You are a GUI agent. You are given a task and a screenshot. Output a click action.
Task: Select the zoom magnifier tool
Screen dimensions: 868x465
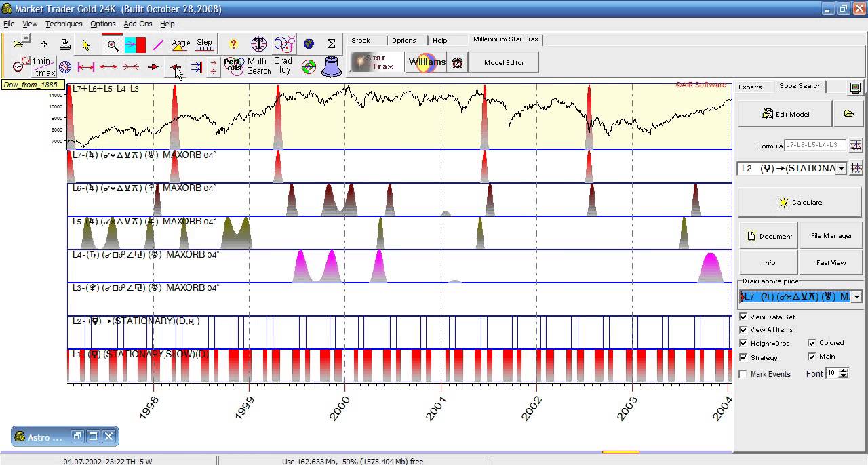click(113, 45)
